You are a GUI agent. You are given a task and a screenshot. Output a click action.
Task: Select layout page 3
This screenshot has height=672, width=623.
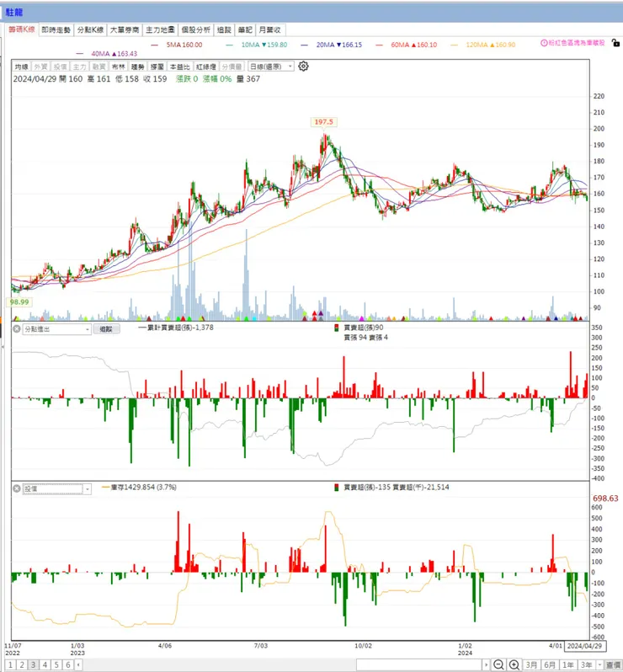pos(34,664)
